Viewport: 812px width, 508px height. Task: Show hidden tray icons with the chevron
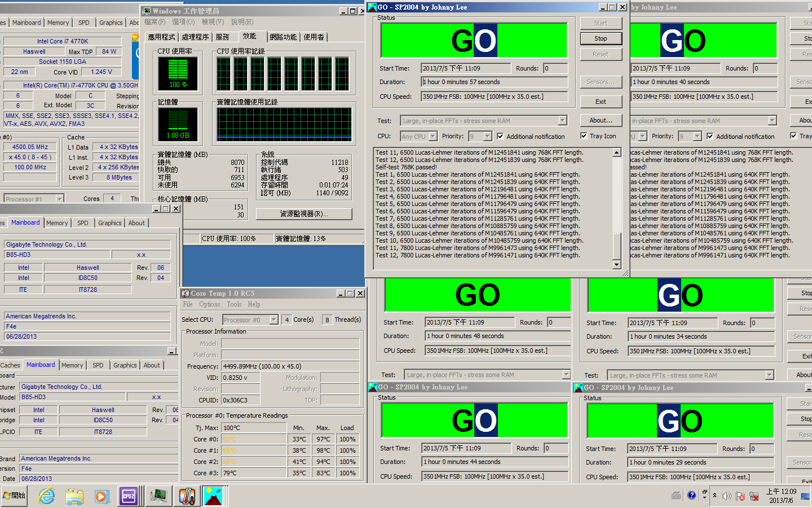pos(714,496)
